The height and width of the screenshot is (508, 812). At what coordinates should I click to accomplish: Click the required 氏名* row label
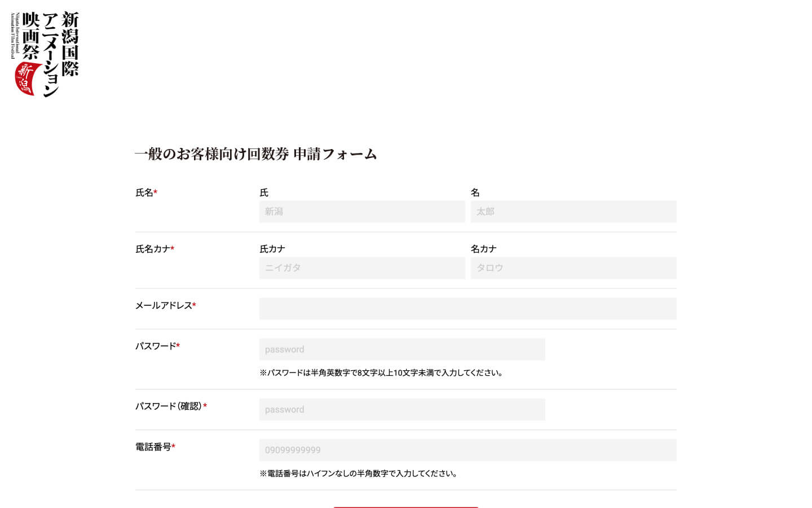click(146, 193)
